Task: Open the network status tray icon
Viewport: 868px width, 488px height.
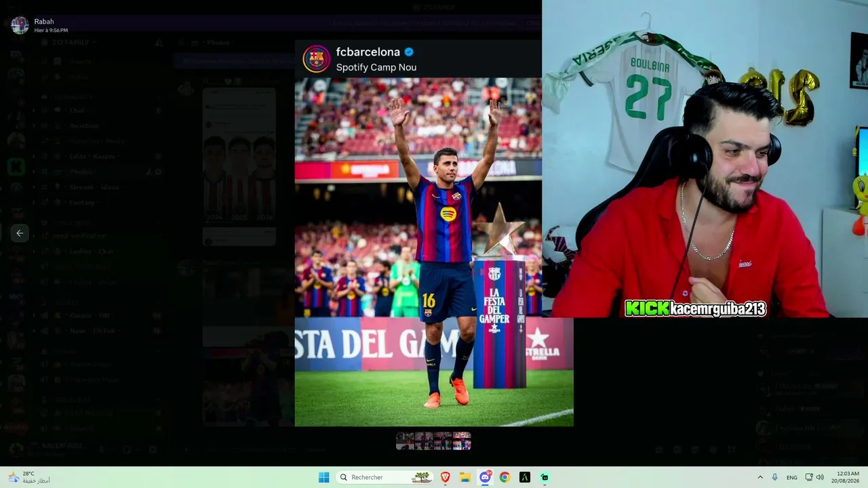Action: point(809,477)
